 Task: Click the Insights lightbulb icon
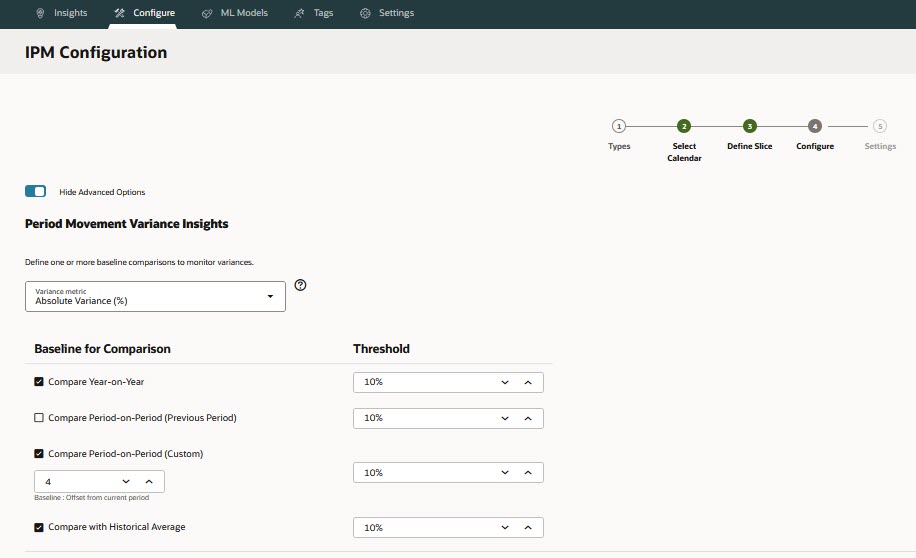point(40,13)
